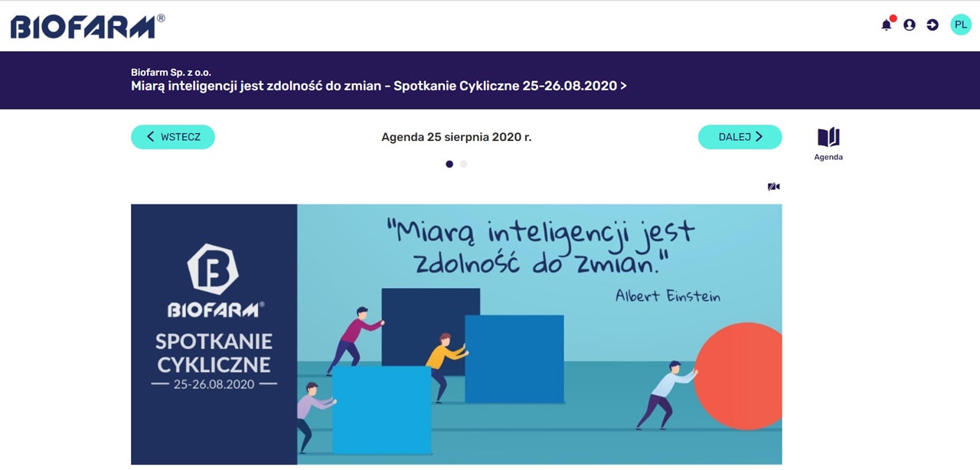Open the Spotkanie Cykliczne event title link
Viewport: 980px width, 470px height.
379,86
